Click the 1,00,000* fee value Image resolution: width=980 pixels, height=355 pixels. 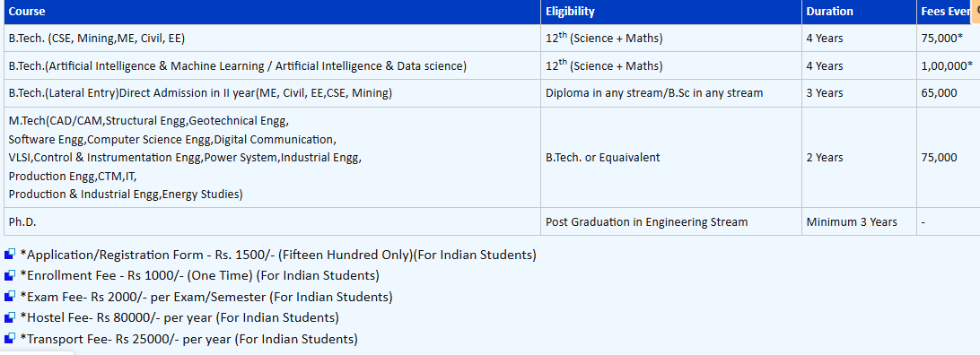click(947, 65)
